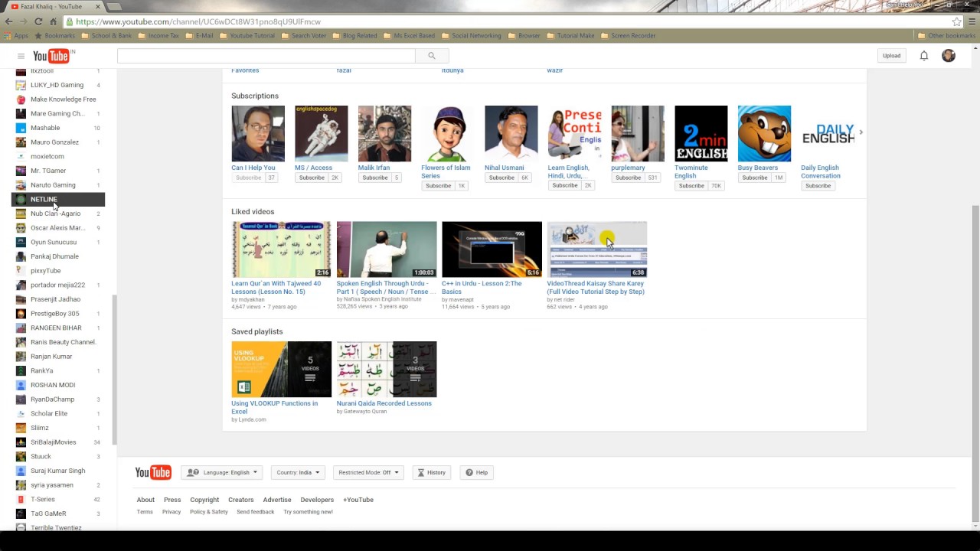
Task: Open Using VLOOKUP Functions playlist thumbnail
Action: 282,370
